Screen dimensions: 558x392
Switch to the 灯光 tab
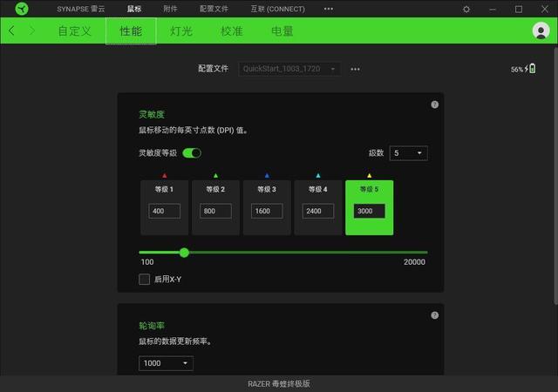(x=181, y=31)
